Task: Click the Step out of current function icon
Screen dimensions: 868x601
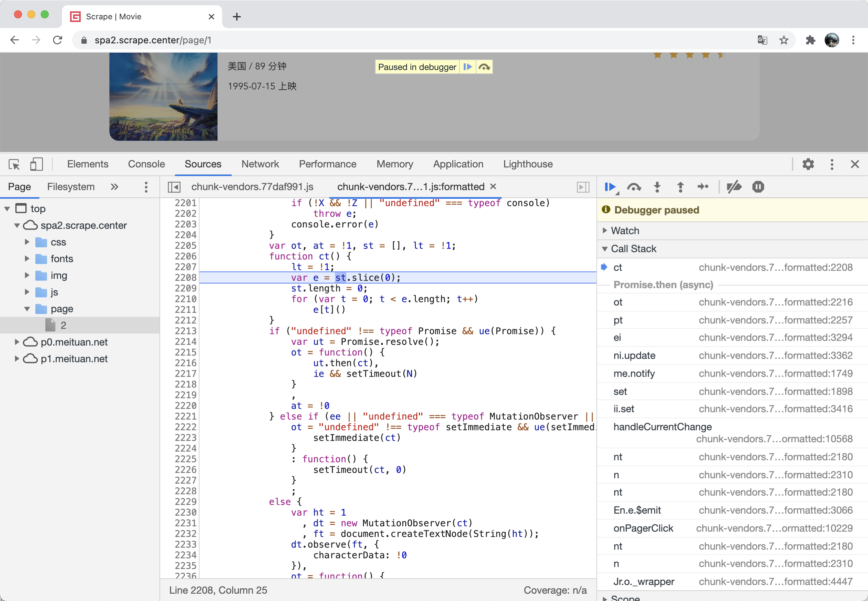Action: [680, 187]
